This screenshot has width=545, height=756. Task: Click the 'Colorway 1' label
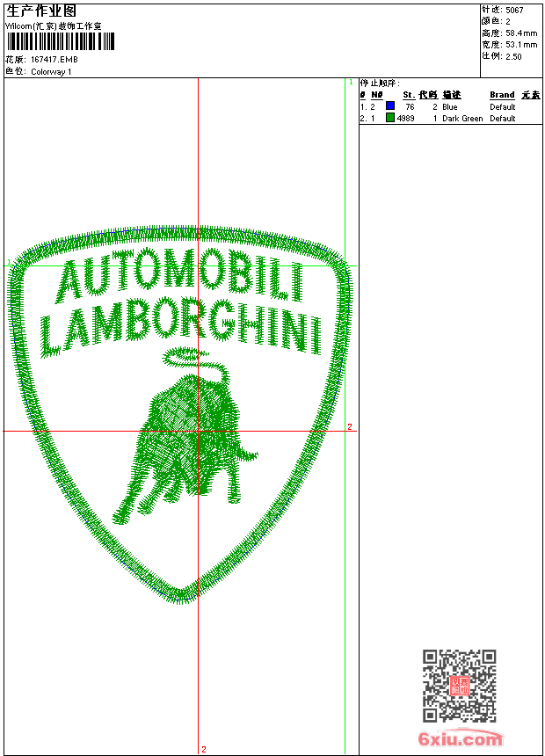click(x=51, y=72)
